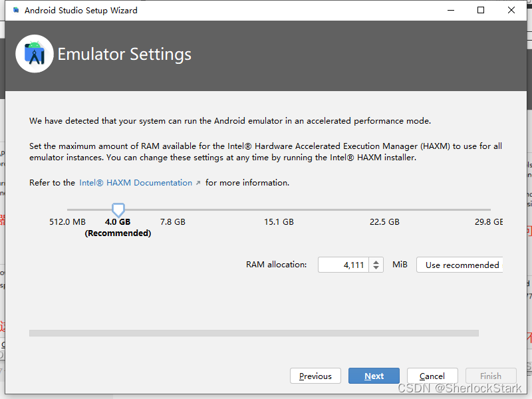Click the Android Studio title bar icon
Image resolution: width=532 pixels, height=399 pixels.
click(15, 10)
